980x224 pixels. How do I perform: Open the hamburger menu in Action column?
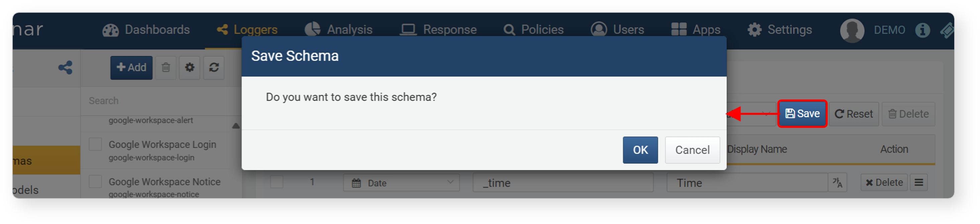pyautogui.click(x=918, y=183)
